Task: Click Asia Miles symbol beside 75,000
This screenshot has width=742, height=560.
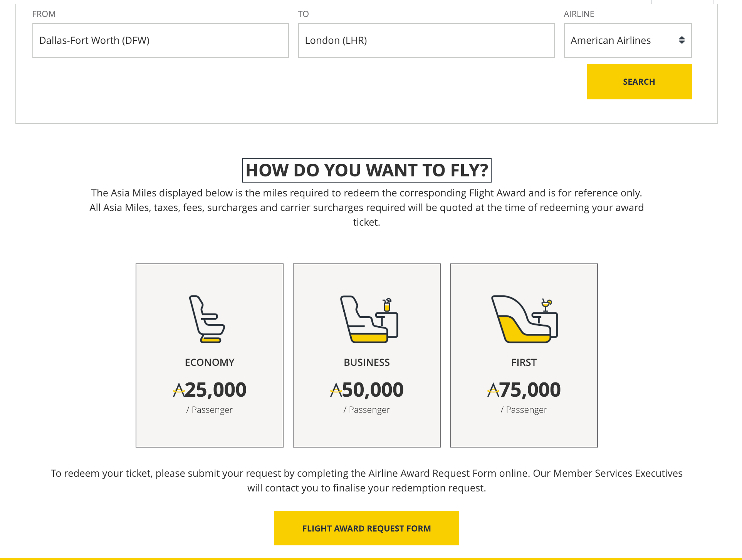Action: [x=493, y=390]
